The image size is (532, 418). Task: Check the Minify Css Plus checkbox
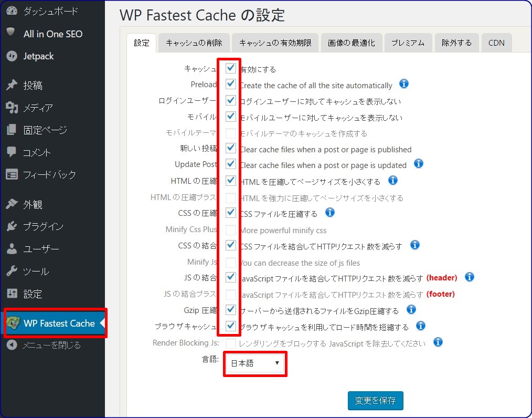coord(231,230)
